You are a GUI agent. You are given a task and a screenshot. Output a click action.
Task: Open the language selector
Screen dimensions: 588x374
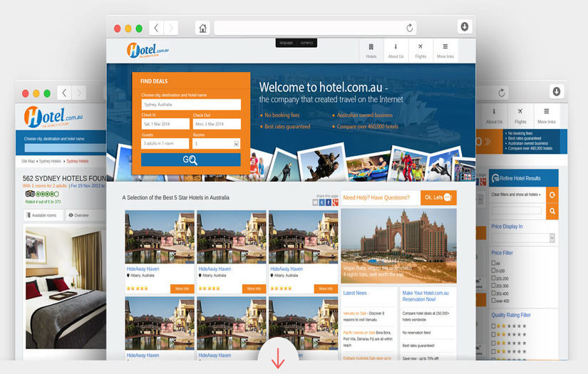coord(286,43)
